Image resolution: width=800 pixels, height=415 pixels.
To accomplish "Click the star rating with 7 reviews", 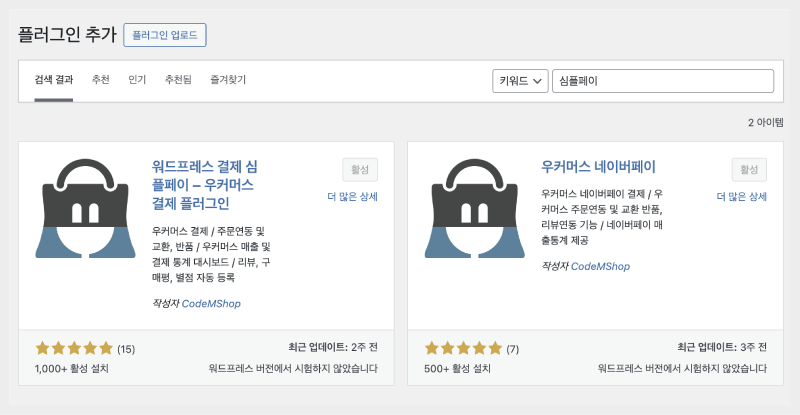I will pyautogui.click(x=464, y=349).
